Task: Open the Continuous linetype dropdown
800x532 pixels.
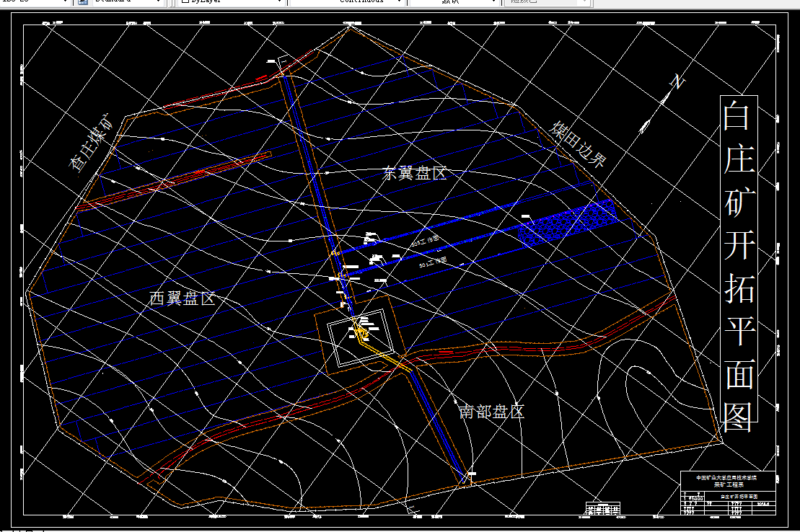Action: pos(348,2)
